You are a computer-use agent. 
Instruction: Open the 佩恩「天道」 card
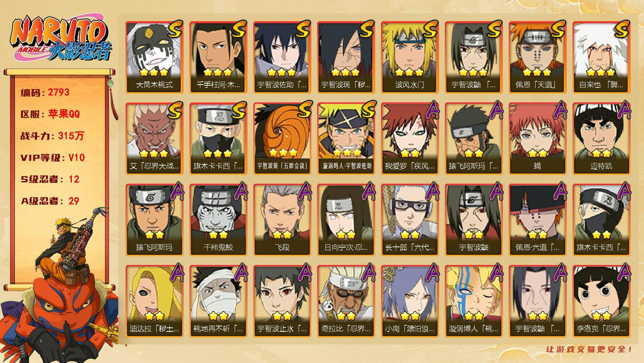tap(537, 57)
